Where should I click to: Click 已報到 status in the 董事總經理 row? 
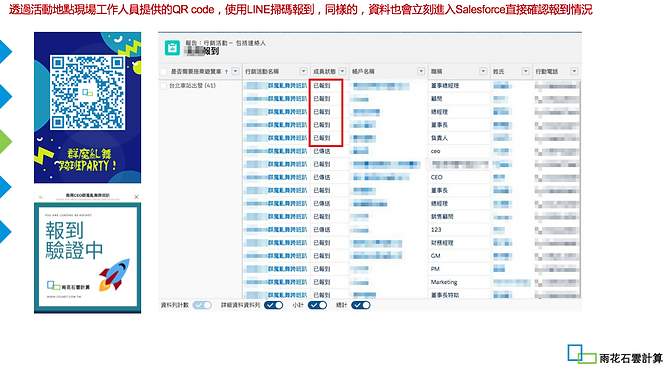(322, 86)
